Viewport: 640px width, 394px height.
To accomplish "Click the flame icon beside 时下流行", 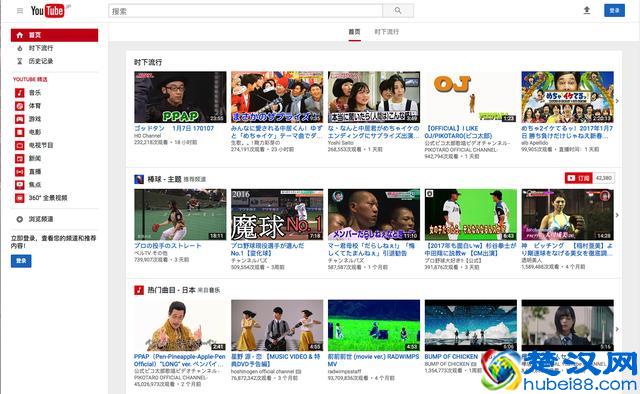I will tap(20, 48).
